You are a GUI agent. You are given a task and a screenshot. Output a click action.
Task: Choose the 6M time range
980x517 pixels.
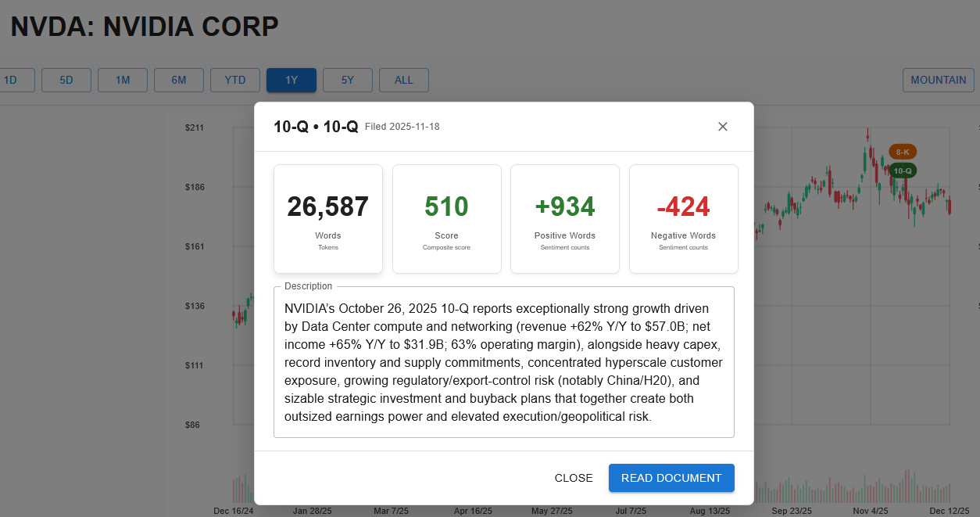179,80
